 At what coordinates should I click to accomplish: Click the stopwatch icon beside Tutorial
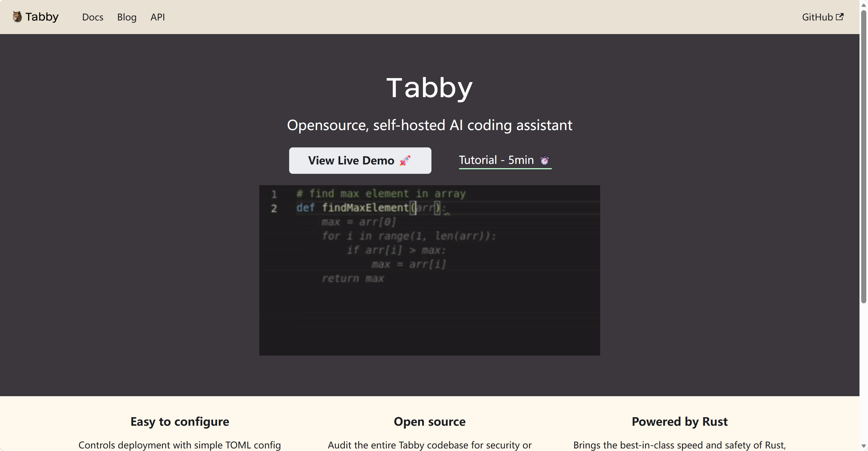click(544, 160)
